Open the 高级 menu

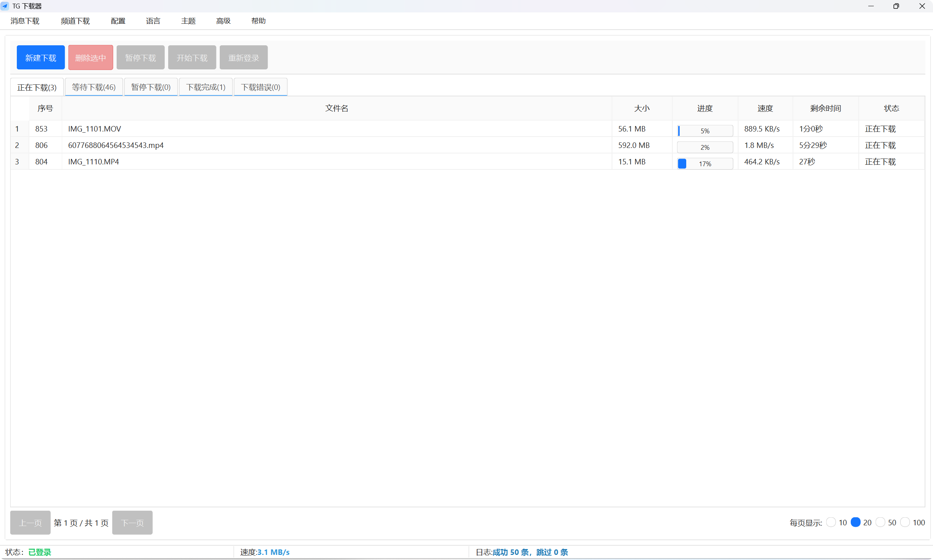[223, 21]
